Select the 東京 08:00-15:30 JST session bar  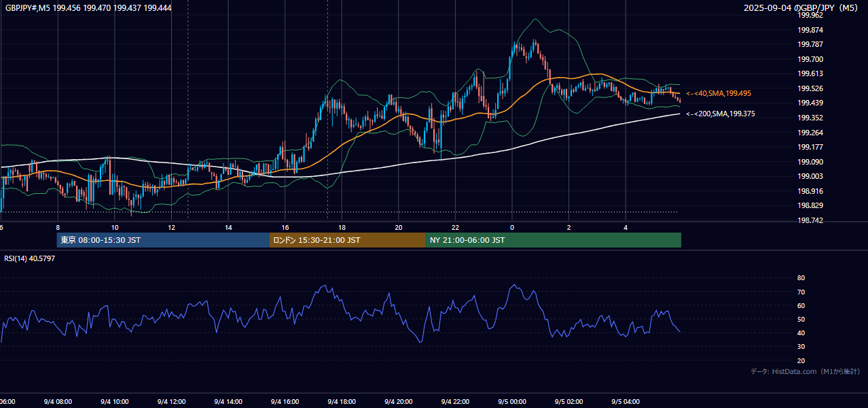(163, 240)
